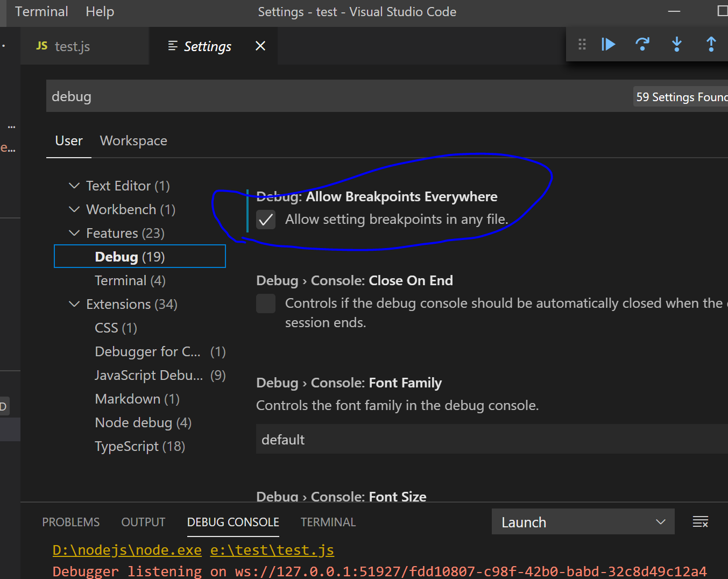Click the window maximize button

722,11
